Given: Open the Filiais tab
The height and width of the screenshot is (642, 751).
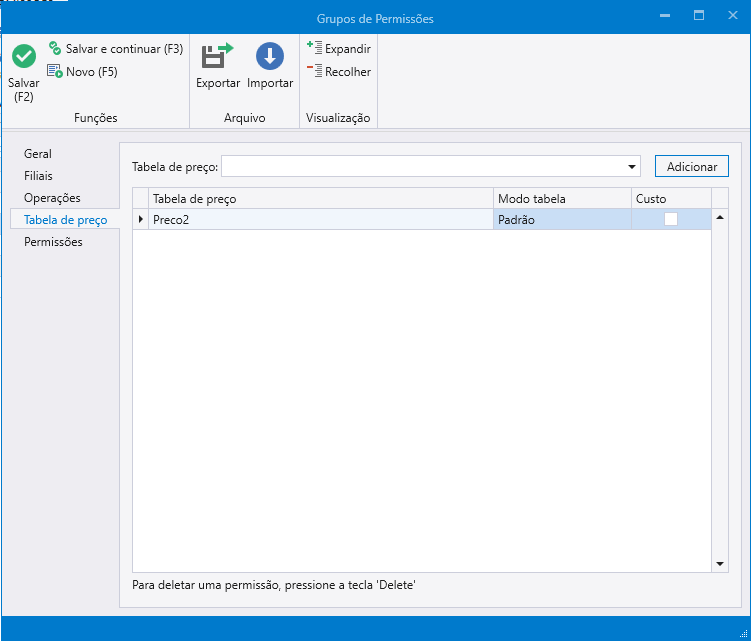Looking at the screenshot, I should coord(39,176).
